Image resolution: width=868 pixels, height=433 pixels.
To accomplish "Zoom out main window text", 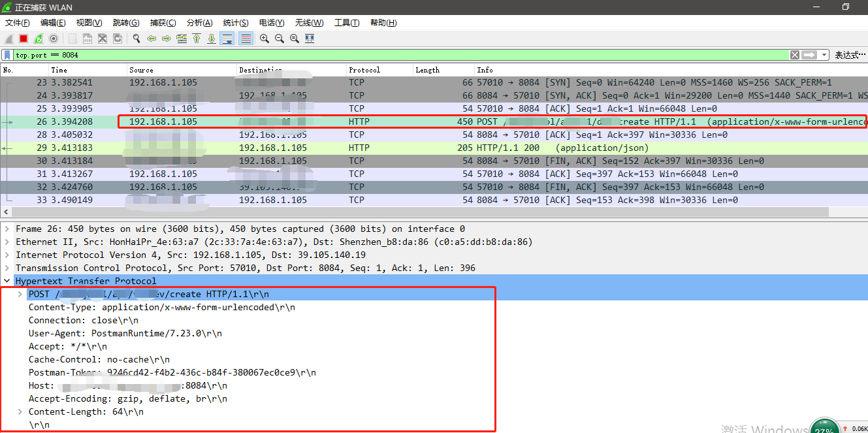I will click(280, 39).
